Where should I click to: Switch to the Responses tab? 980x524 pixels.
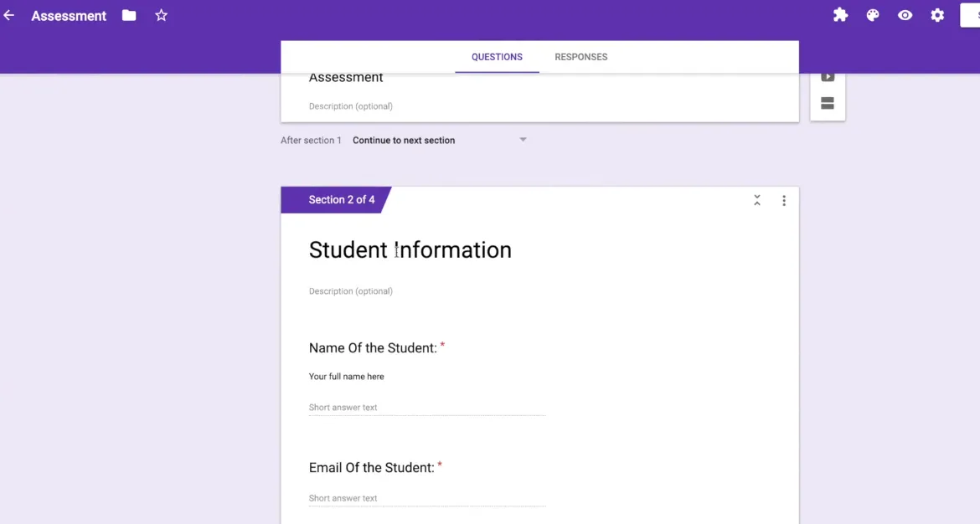580,57
